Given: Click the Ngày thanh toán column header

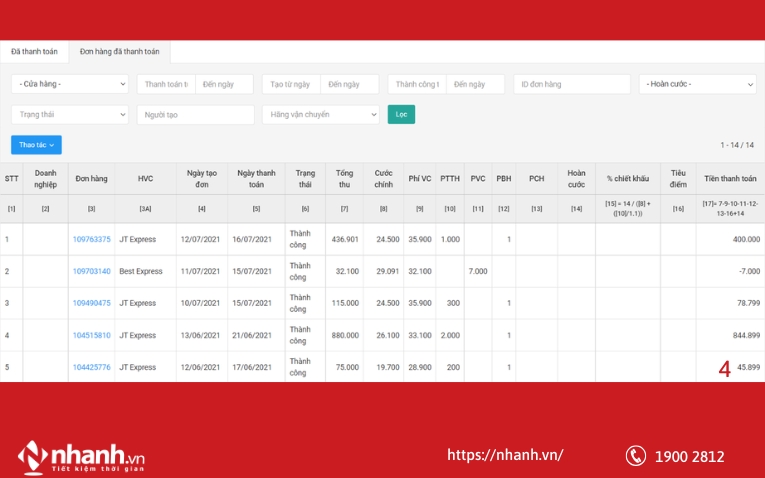Looking at the screenshot, I should (256, 179).
